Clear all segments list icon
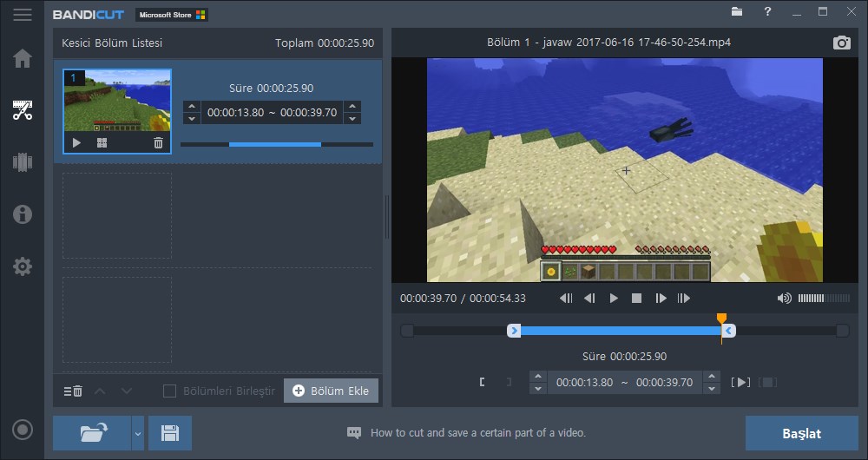Image resolution: width=868 pixels, height=460 pixels. click(x=73, y=391)
